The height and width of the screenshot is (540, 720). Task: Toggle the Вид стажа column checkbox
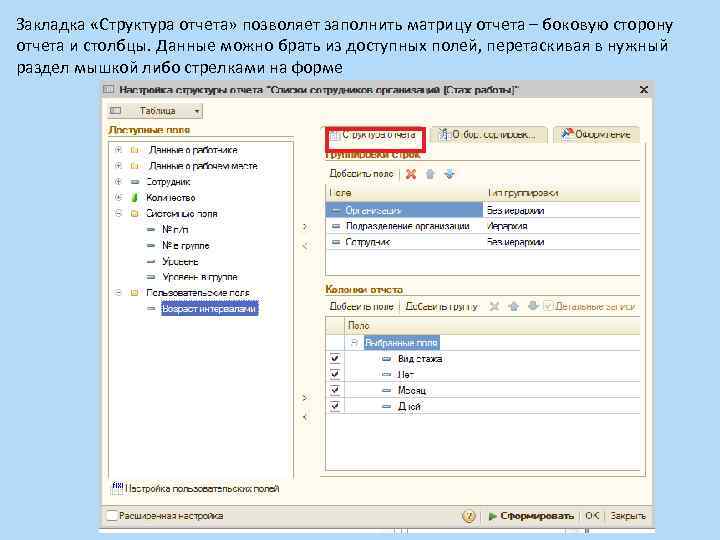[x=335, y=358]
